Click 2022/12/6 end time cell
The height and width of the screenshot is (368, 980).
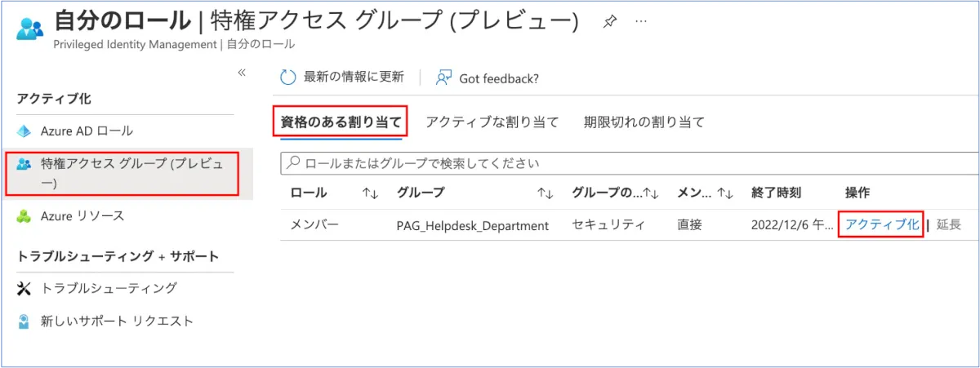[791, 225]
